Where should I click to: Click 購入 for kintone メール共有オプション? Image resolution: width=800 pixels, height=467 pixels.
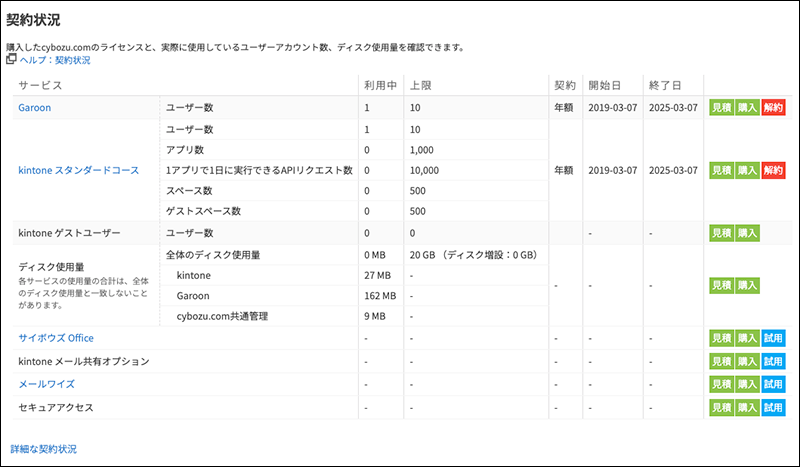click(x=747, y=361)
